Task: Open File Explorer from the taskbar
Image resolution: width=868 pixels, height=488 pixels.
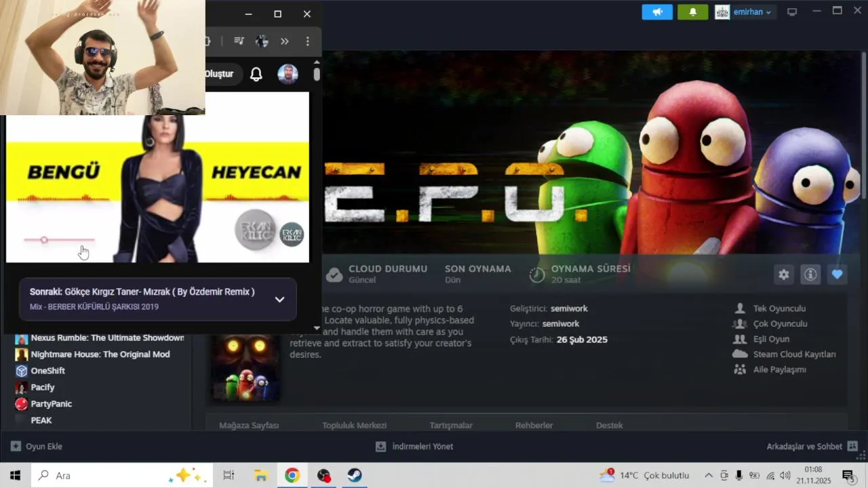Action: click(261, 475)
